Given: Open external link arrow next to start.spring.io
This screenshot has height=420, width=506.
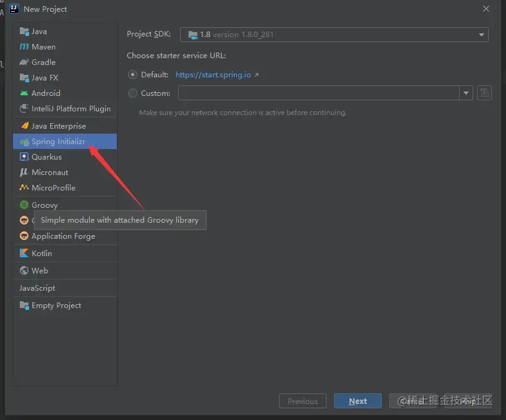Looking at the screenshot, I should tap(257, 75).
